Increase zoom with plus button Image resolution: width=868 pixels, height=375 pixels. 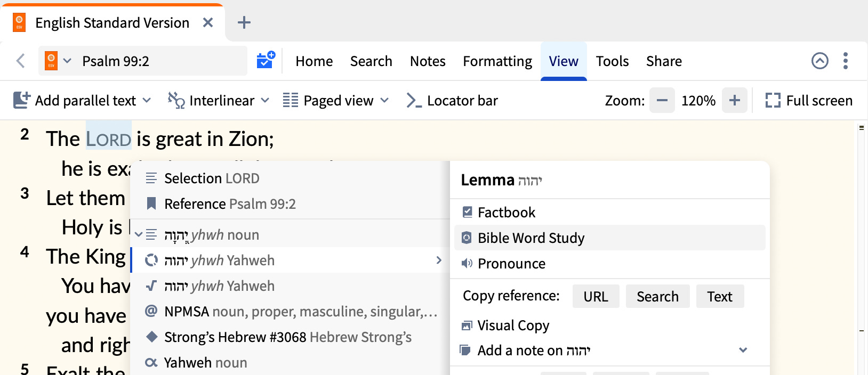[x=734, y=100]
